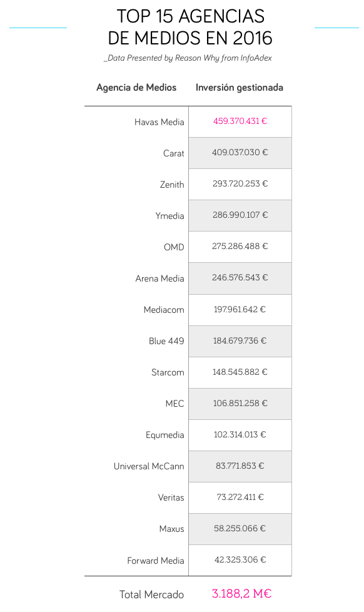Image resolution: width=364 pixels, height=612 pixels.
Task: Select the Maxus investment cell
Action: pyautogui.click(x=240, y=529)
